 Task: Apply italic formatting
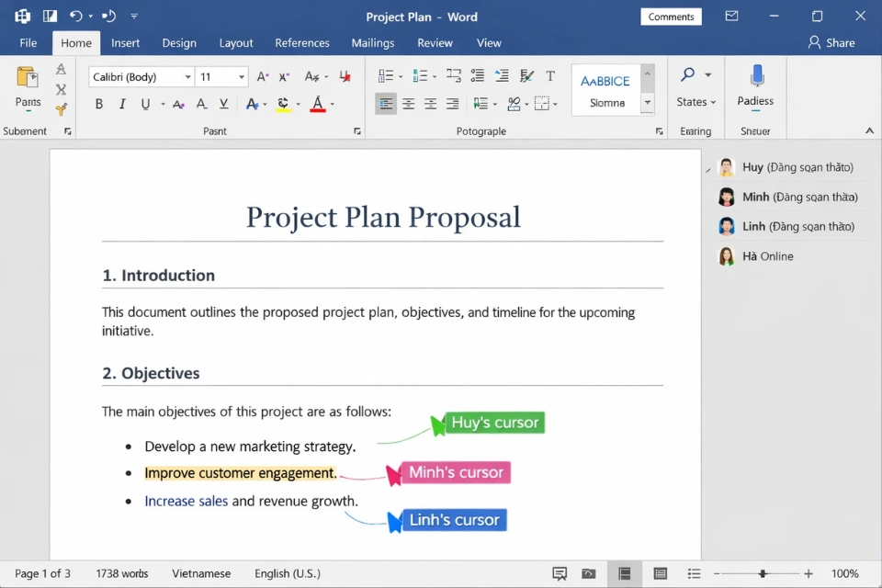click(x=123, y=104)
